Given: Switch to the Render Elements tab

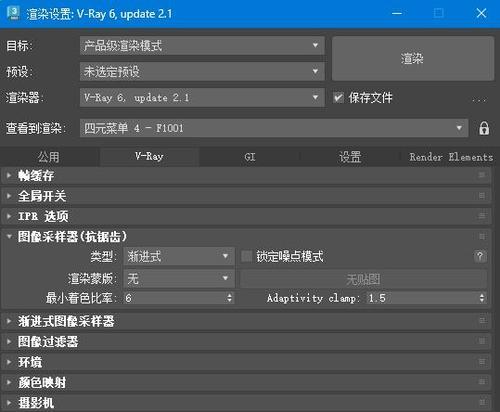Looking at the screenshot, I should pyautogui.click(x=451, y=157).
